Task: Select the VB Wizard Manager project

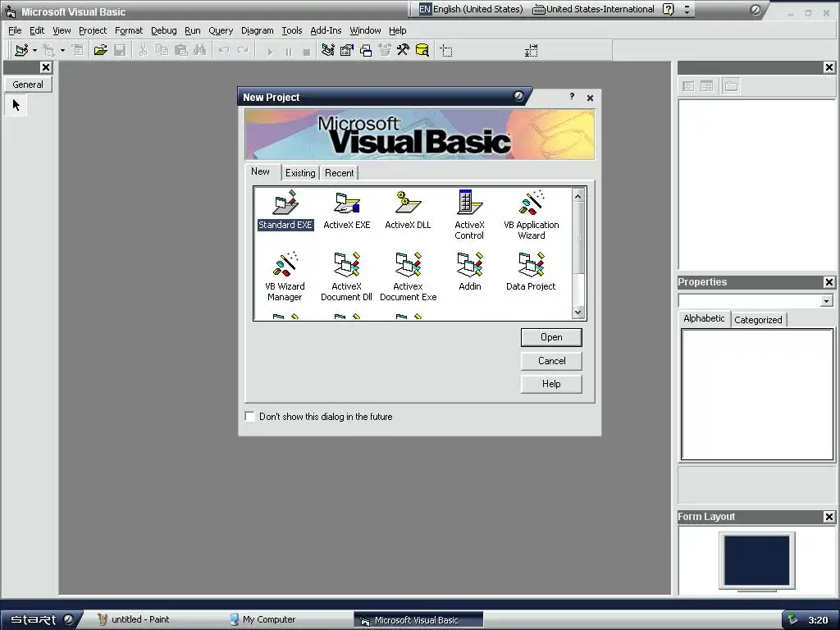Action: coord(285,276)
